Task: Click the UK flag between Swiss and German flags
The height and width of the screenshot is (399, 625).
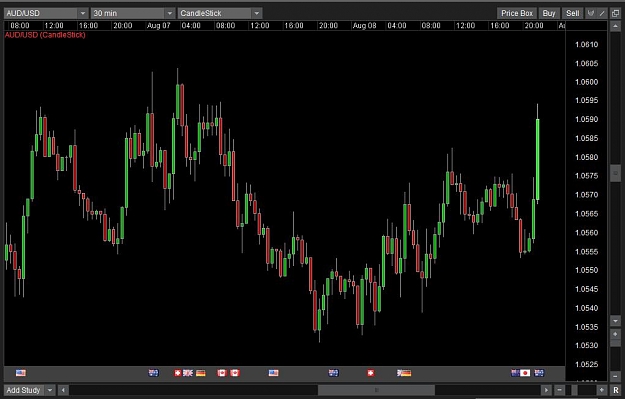Action: 188,373
